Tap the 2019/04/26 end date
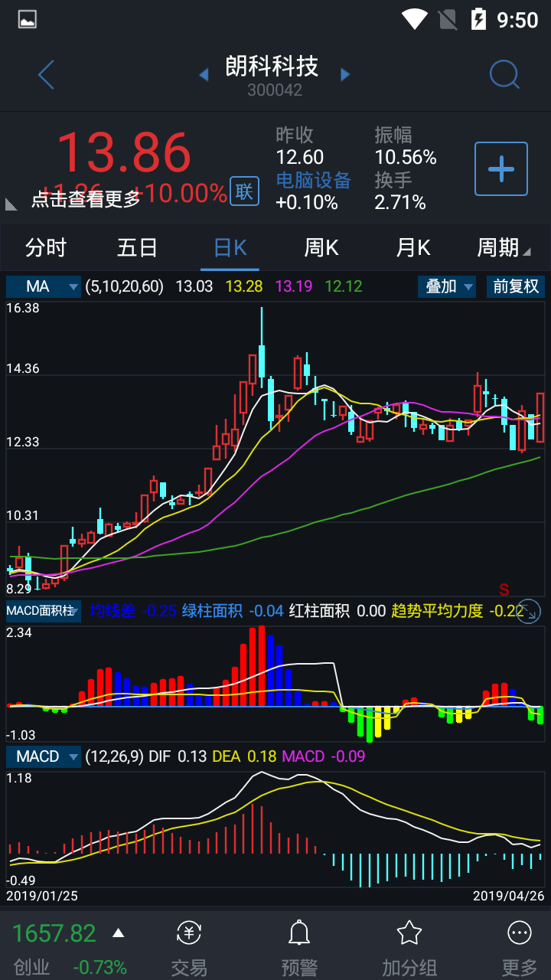 tap(508, 895)
